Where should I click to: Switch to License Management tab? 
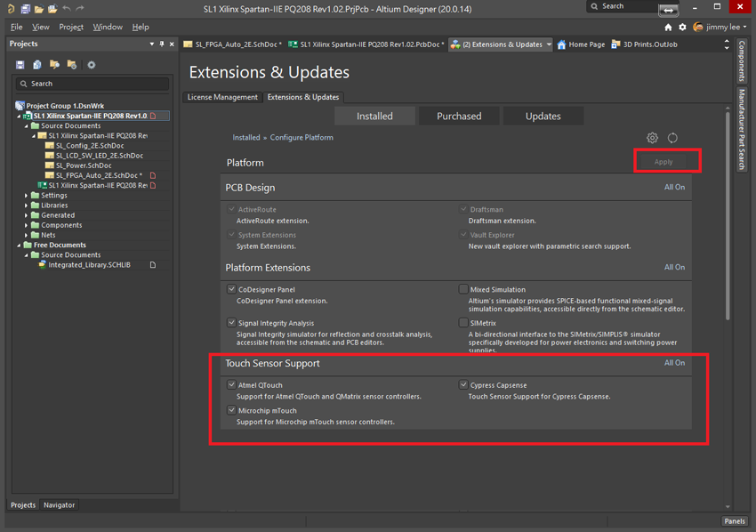click(222, 97)
